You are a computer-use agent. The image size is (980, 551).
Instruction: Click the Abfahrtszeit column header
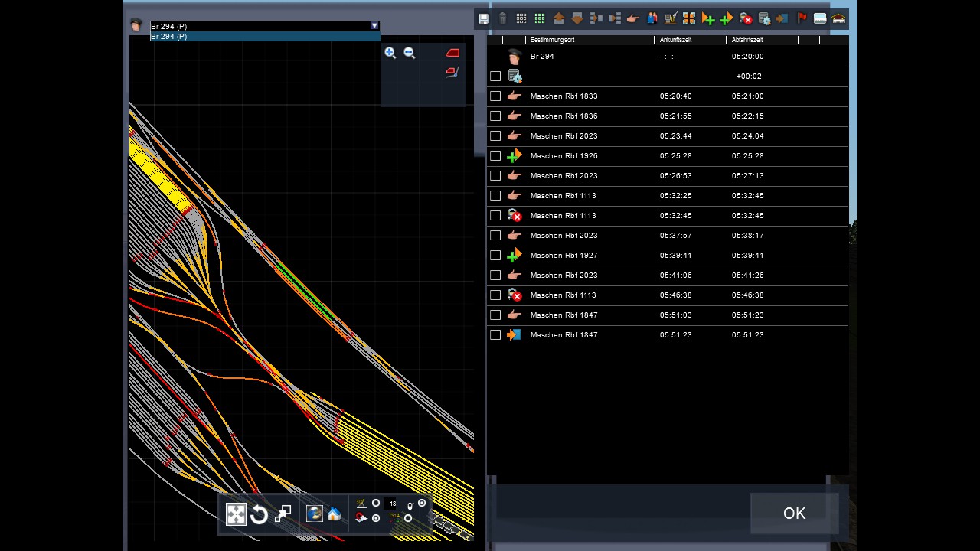(x=746, y=40)
